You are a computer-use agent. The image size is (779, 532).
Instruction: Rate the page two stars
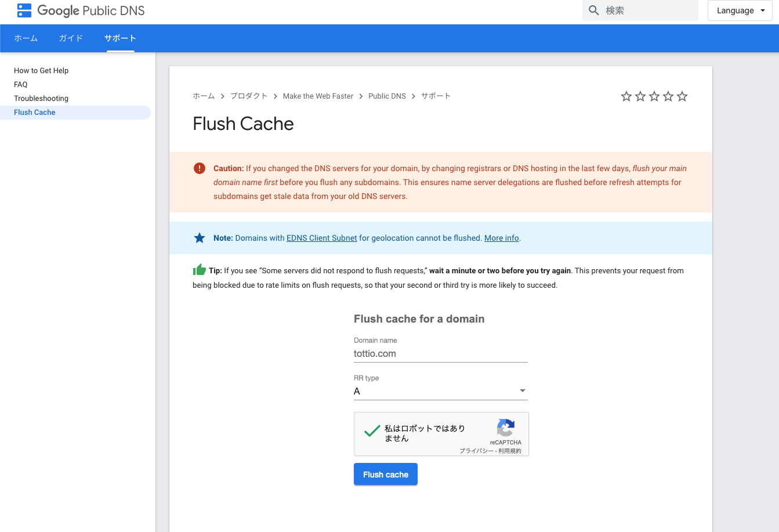click(640, 96)
